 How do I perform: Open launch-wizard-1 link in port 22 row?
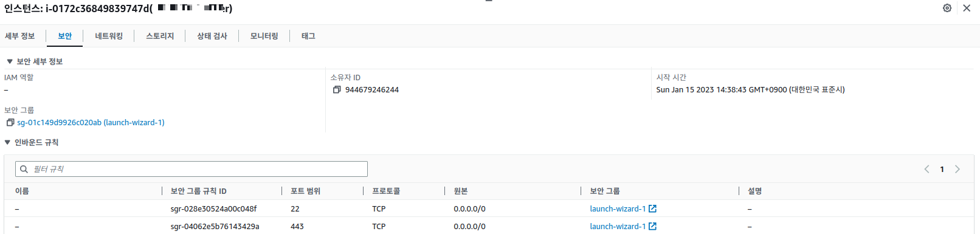[x=618, y=208]
